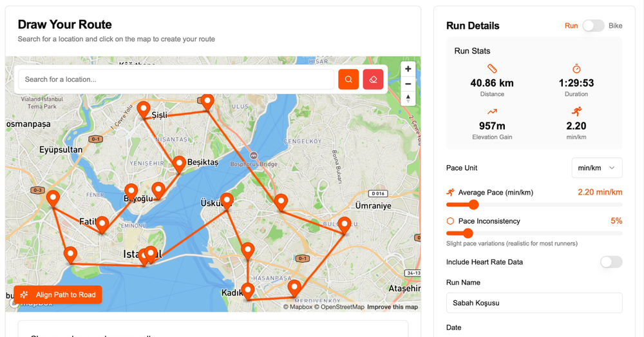Click the route pin near the O-3 road sign
The width and height of the screenshot is (644, 337).
click(53, 198)
